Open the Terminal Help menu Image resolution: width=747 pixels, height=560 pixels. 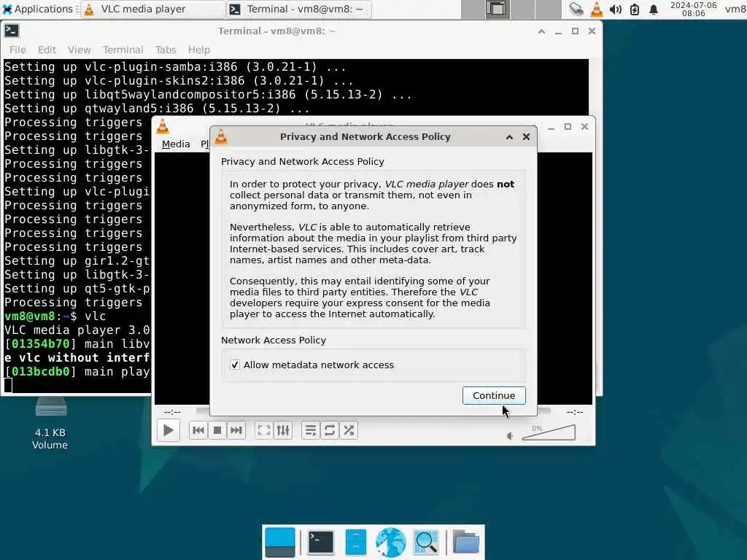(x=198, y=50)
